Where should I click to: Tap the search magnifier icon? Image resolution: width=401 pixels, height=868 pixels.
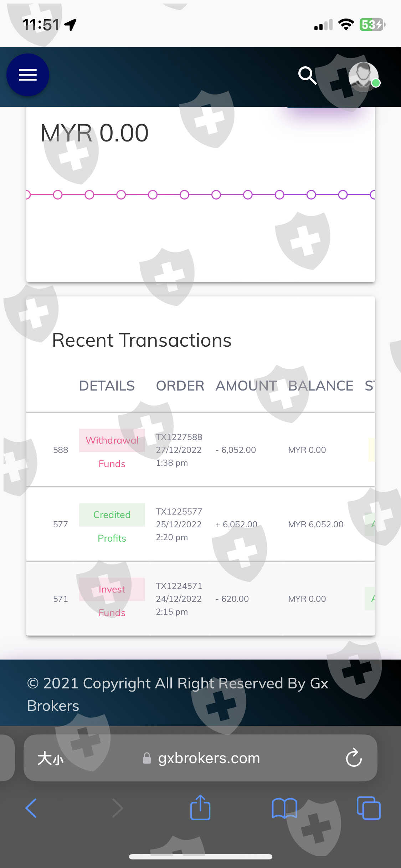(307, 75)
